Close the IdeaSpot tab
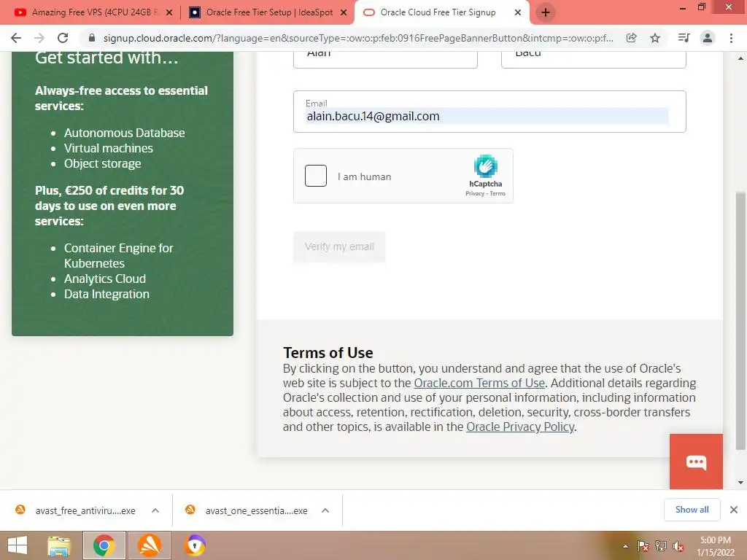 pos(343,13)
